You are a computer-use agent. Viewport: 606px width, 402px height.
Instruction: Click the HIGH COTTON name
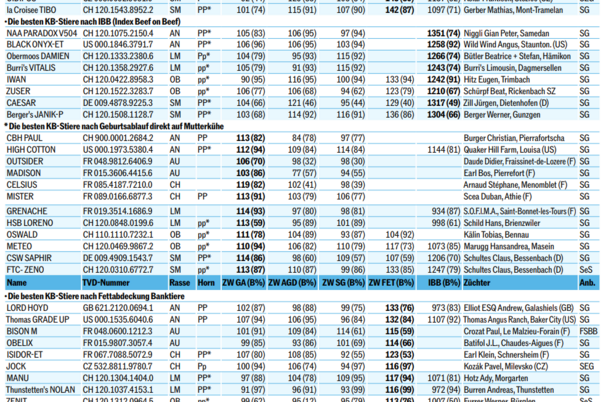click(x=31, y=150)
